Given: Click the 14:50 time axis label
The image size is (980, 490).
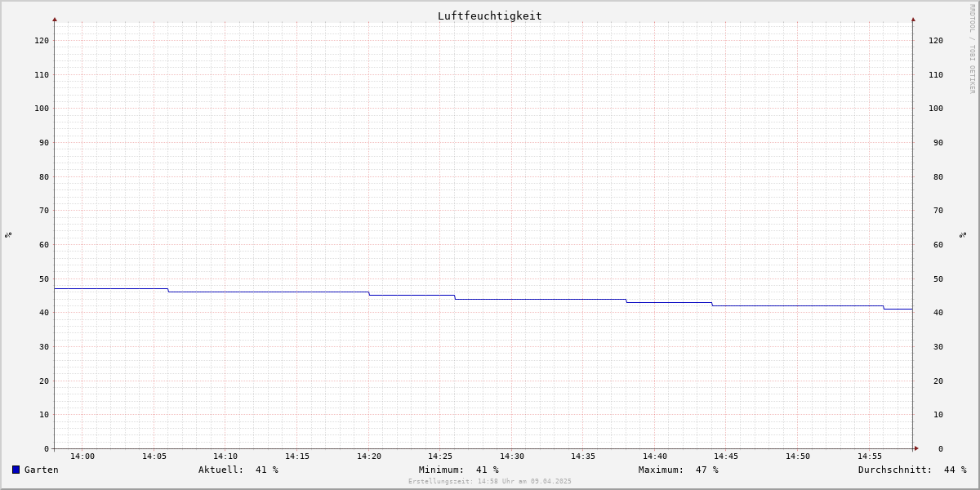Looking at the screenshot, I should point(798,457).
